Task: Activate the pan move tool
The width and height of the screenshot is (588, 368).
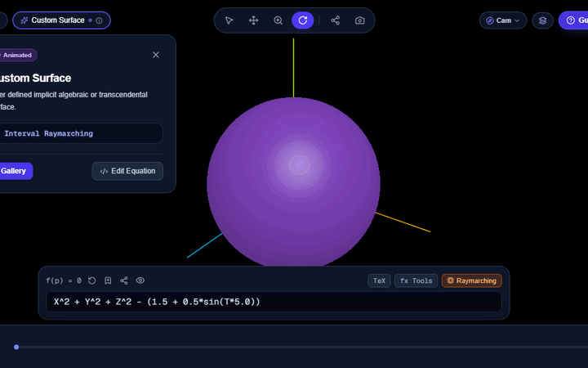Action: pos(253,20)
